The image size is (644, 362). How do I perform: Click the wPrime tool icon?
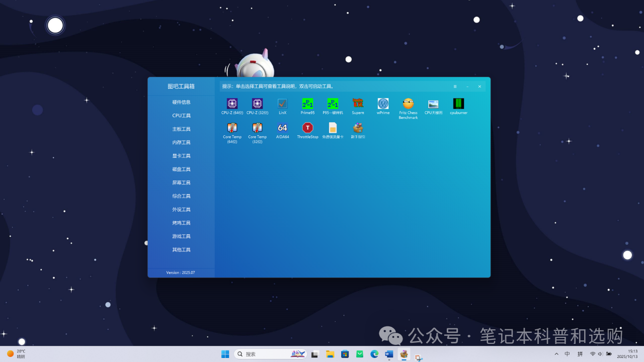click(x=383, y=104)
